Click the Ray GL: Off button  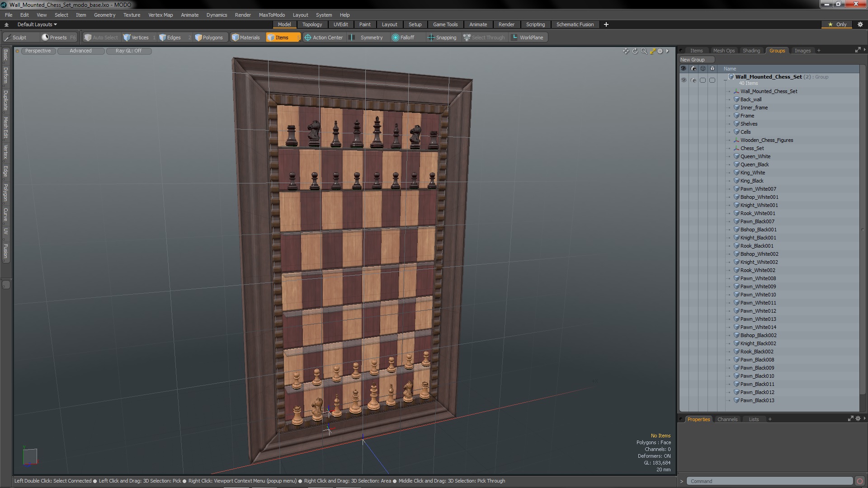[128, 51]
